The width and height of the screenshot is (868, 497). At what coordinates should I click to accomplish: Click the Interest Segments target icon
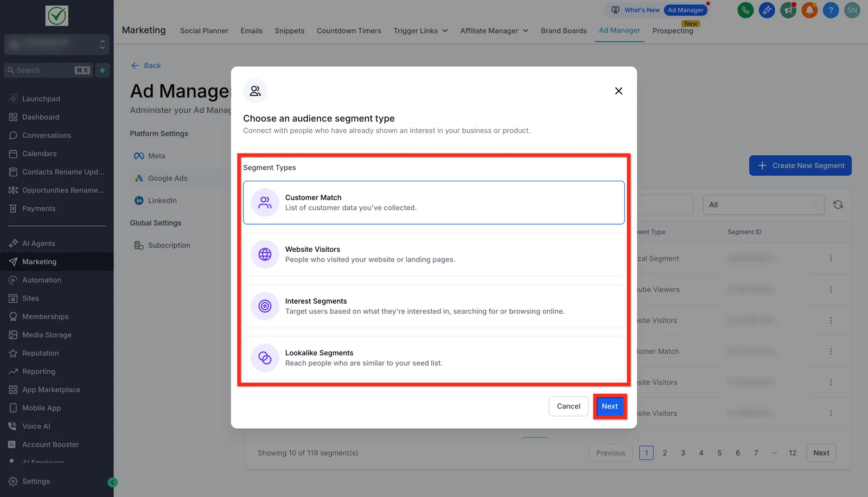click(x=265, y=306)
